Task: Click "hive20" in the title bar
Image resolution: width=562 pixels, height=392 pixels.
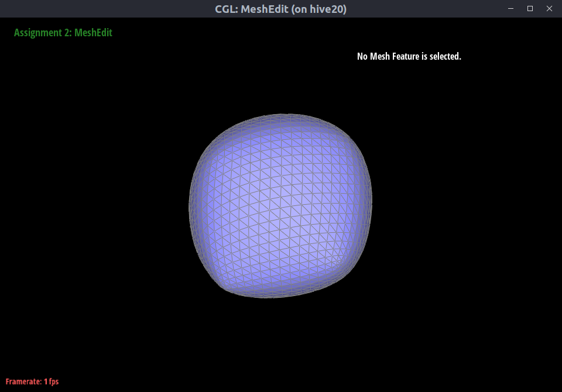Action: click(x=328, y=9)
